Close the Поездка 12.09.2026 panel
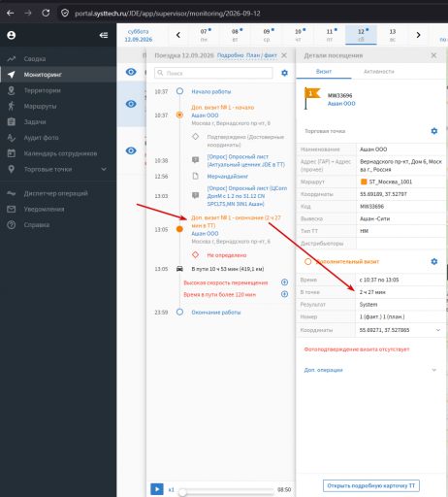The width and height of the screenshot is (448, 497). (x=284, y=55)
